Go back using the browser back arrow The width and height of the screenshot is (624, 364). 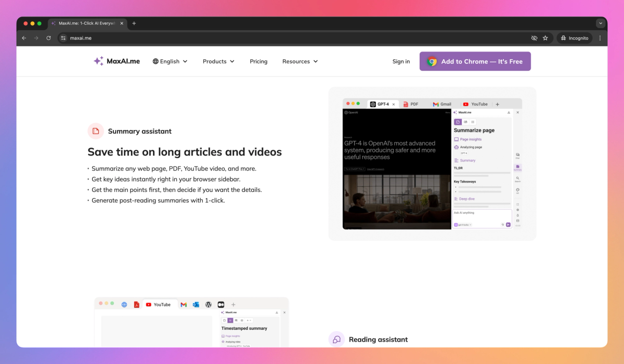pos(24,38)
